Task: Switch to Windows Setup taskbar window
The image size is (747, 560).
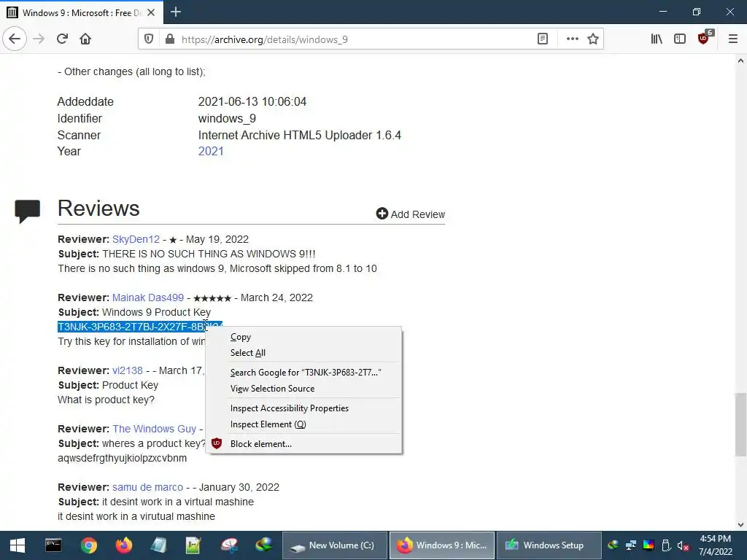Action: (x=549, y=545)
